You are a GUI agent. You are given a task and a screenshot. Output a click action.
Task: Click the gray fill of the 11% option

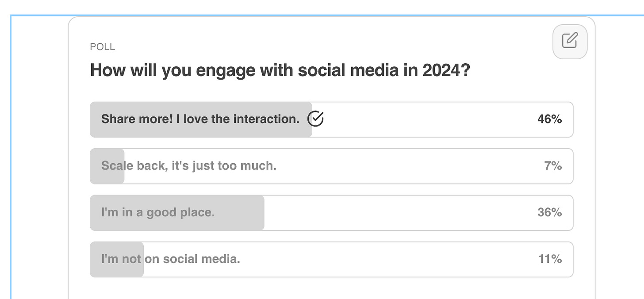(x=117, y=259)
